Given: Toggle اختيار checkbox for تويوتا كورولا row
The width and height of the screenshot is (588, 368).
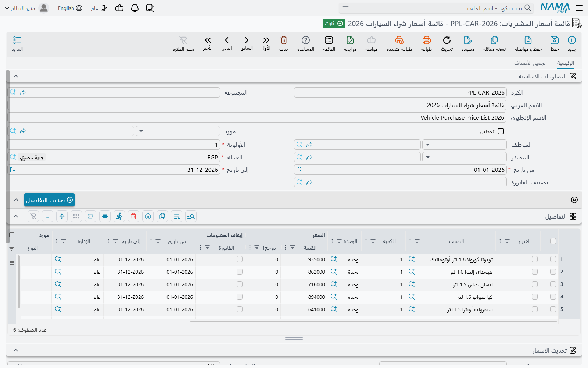Looking at the screenshot, I should pyautogui.click(x=535, y=259).
